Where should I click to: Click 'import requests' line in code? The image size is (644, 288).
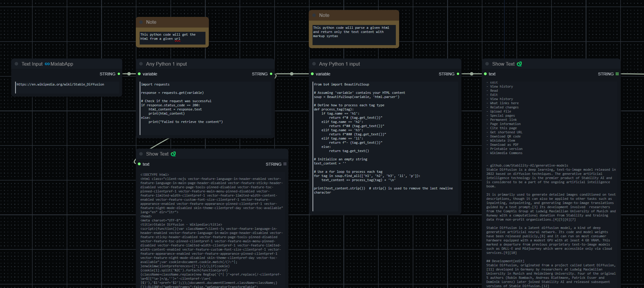tap(155, 84)
